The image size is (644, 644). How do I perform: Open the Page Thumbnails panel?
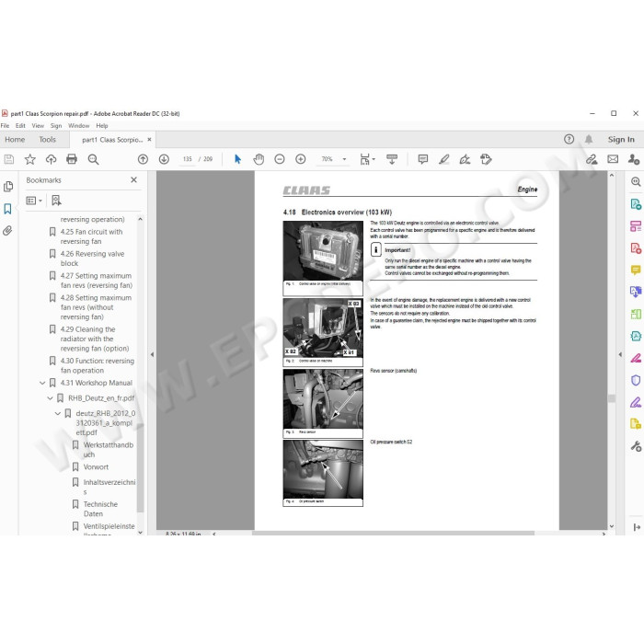click(7, 187)
